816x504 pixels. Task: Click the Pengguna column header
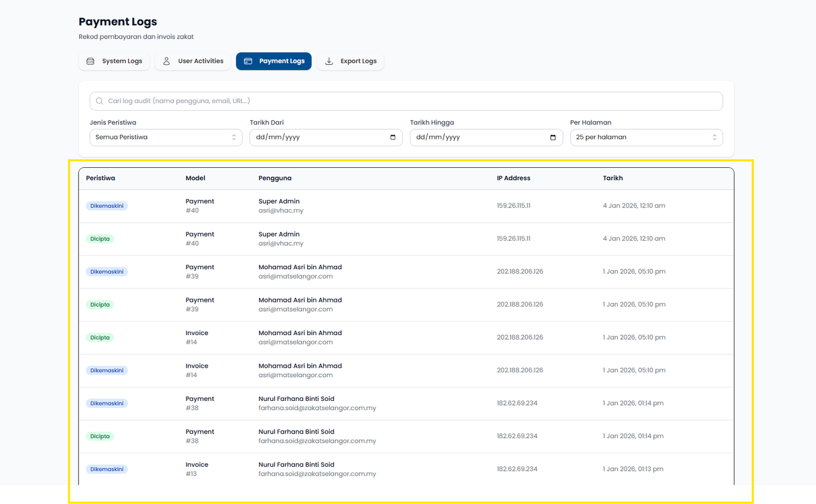click(x=275, y=178)
